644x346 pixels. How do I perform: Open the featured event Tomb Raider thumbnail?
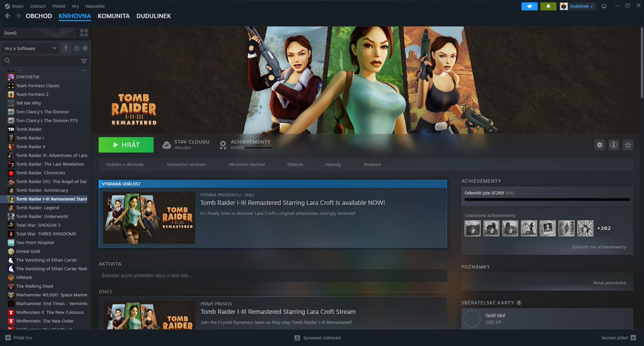[x=149, y=218]
